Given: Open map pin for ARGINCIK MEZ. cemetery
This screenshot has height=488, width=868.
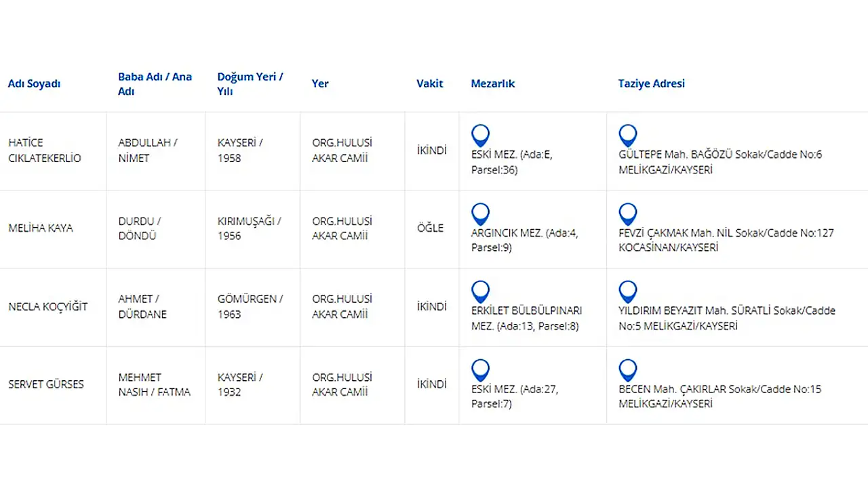Looking at the screenshot, I should [480, 214].
